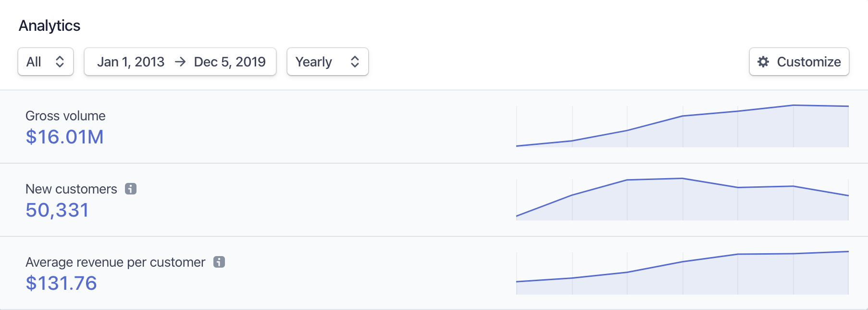
Task: Open the Average revenue per customer info icon
Action: (x=219, y=262)
